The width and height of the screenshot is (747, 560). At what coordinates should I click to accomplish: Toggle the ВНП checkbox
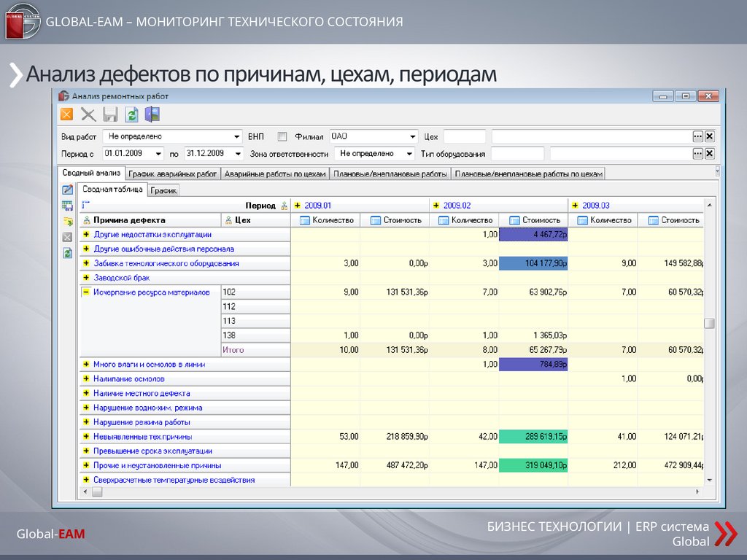tap(282, 136)
